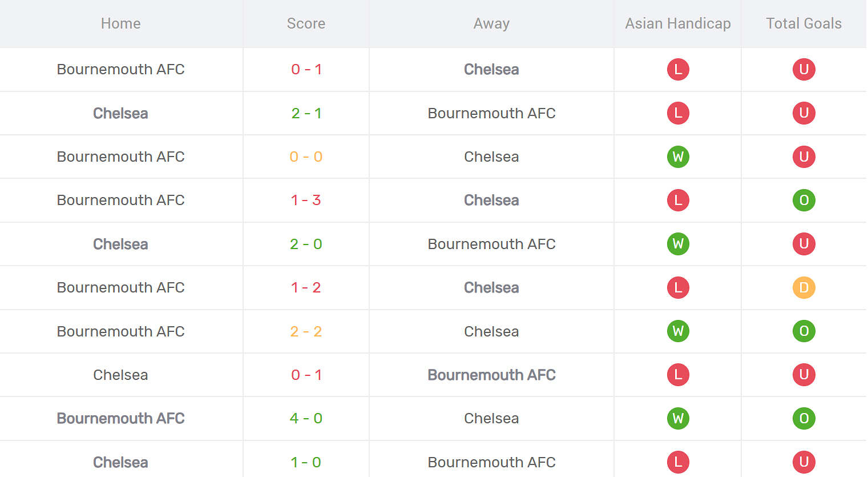Click the Total Goals column header
868x477 pixels.
(x=804, y=23)
